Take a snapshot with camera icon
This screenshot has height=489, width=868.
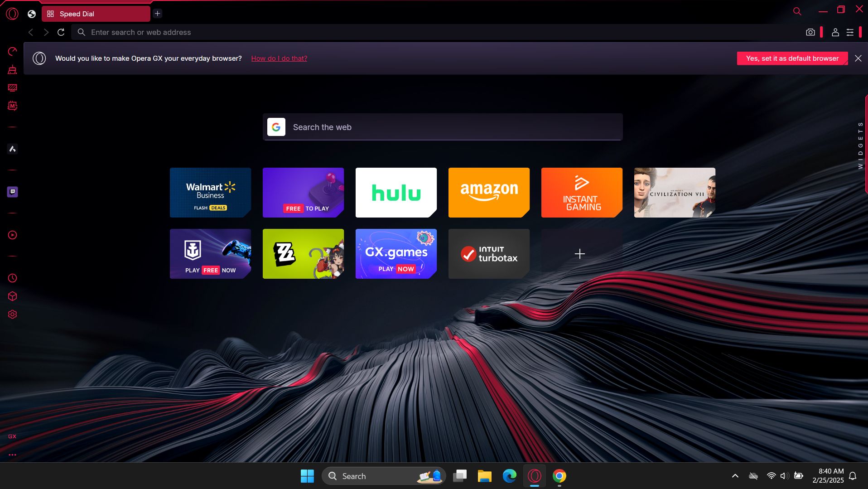point(810,32)
